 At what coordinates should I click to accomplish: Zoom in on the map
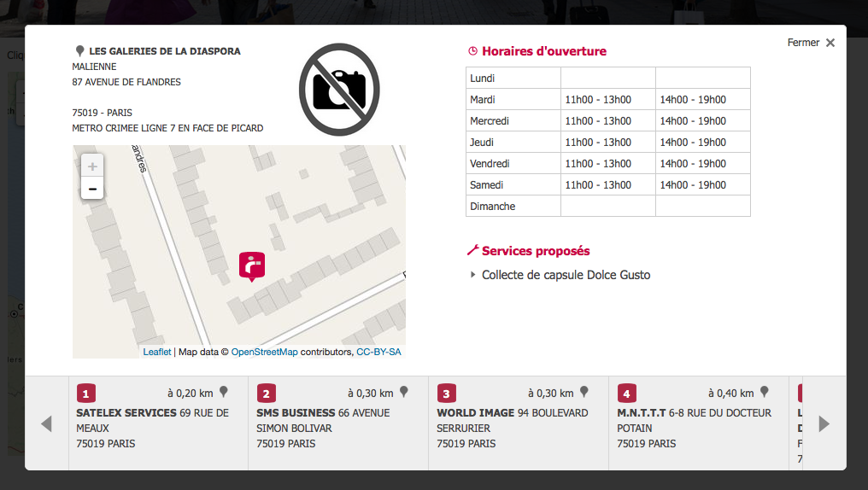[92, 166]
